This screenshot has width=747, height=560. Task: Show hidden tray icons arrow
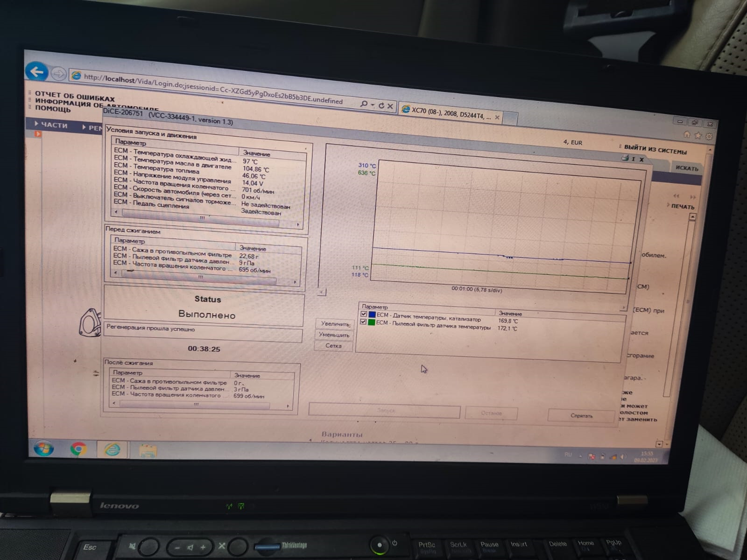[580, 455]
